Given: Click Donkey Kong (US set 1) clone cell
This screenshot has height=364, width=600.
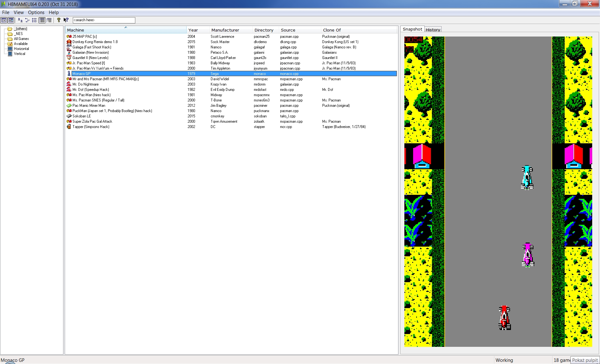Looking at the screenshot, I should coord(340,42).
